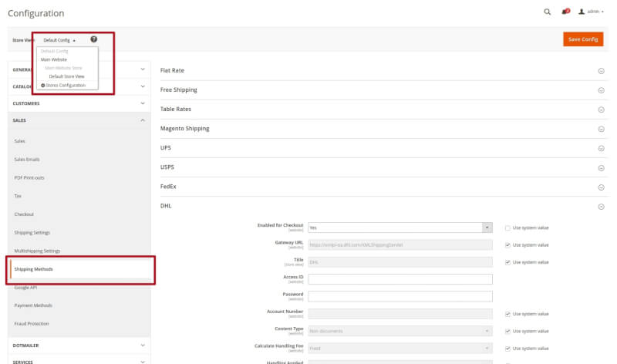This screenshot has height=364, width=617.
Task: Click the Stores Configuration gear icon
Action: 43,85
